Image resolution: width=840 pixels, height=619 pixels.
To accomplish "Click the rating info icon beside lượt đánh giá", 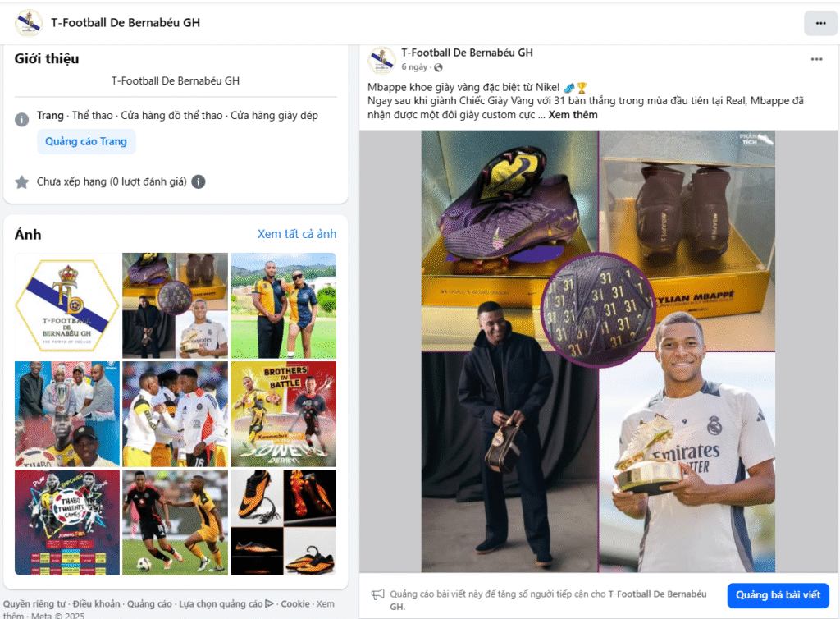I will (x=199, y=181).
